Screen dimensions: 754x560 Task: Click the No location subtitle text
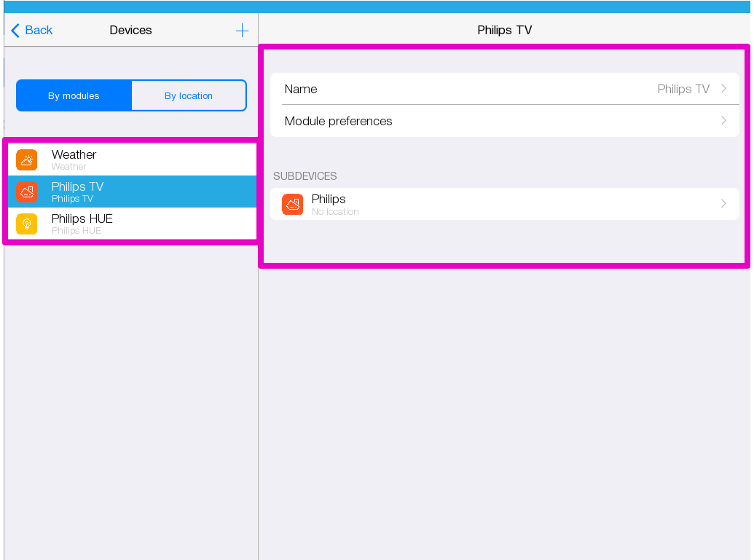pyautogui.click(x=335, y=212)
